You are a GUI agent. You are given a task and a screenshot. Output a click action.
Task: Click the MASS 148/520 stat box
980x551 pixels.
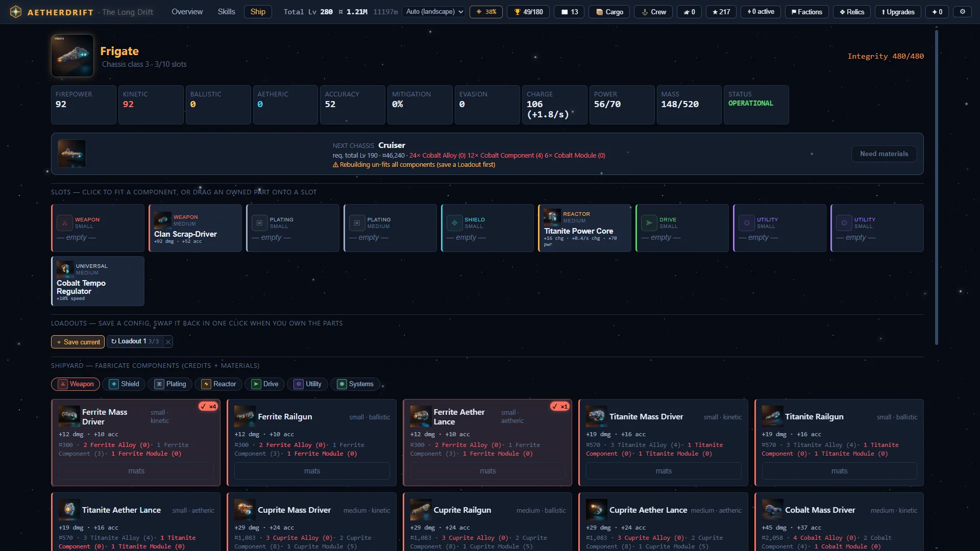tap(689, 105)
